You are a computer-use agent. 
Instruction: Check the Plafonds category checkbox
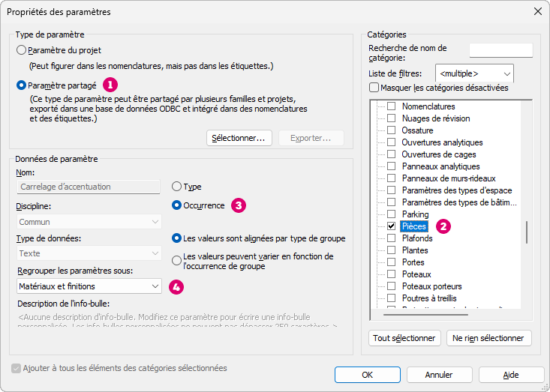click(391, 238)
